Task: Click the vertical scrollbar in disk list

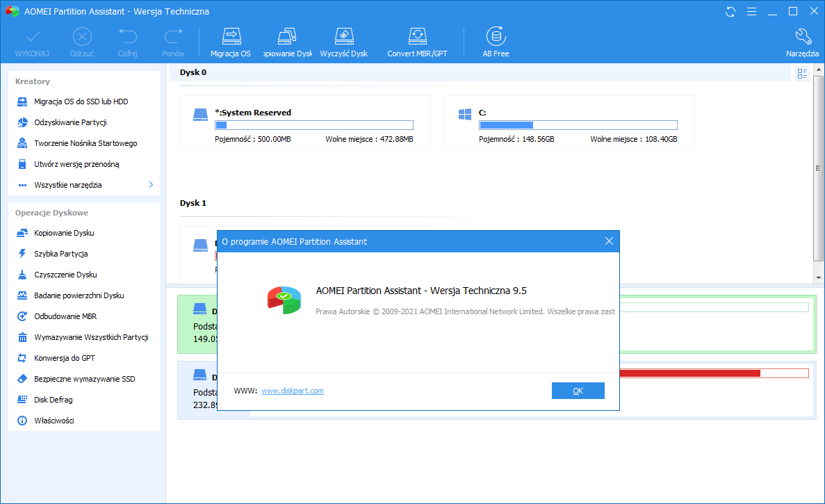Action: click(x=818, y=168)
